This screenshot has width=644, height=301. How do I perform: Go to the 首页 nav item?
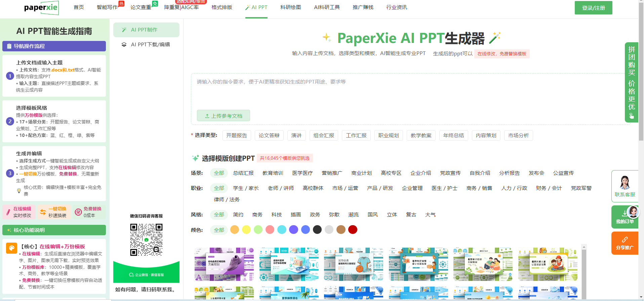(79, 7)
